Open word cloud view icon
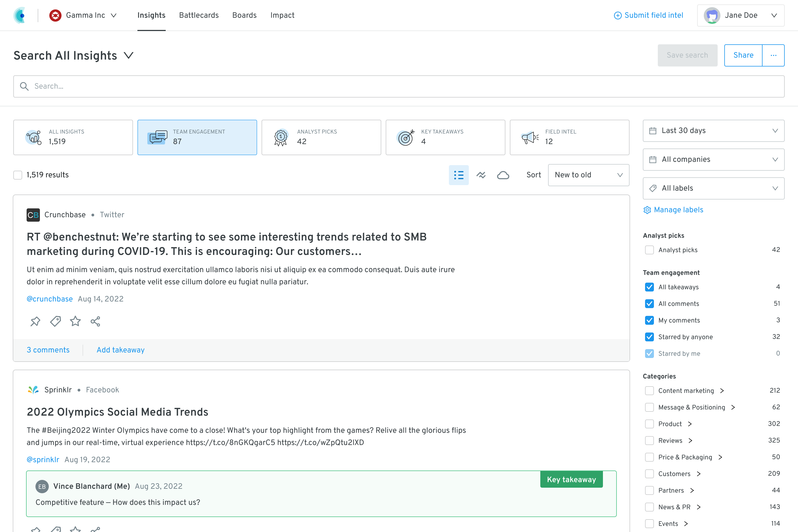 point(503,175)
